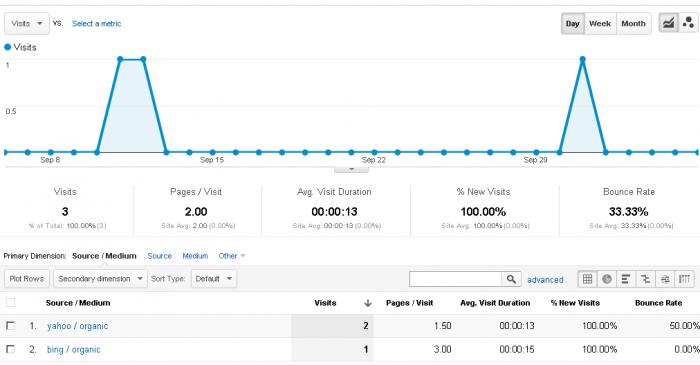Switch chart granularity to Week
Viewport: 700px width, 365px height.
pos(600,24)
